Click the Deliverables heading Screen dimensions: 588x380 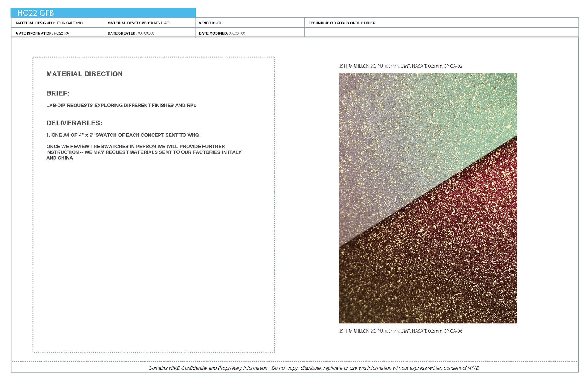click(74, 123)
